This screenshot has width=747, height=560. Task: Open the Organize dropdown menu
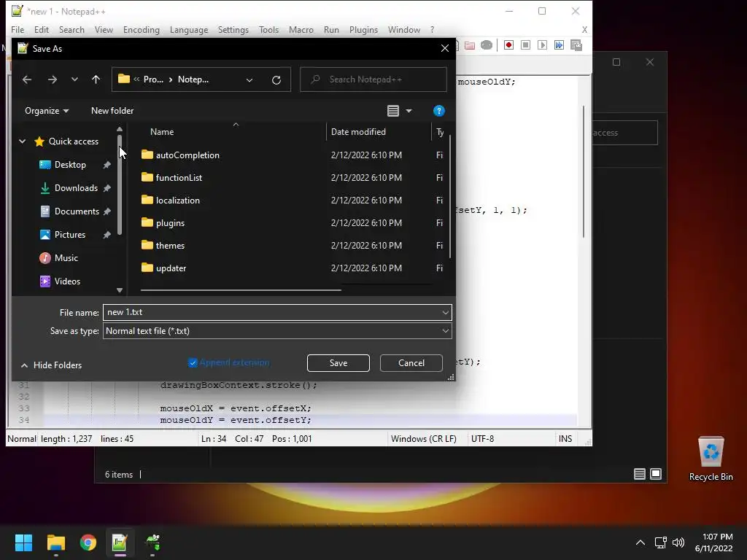47,111
